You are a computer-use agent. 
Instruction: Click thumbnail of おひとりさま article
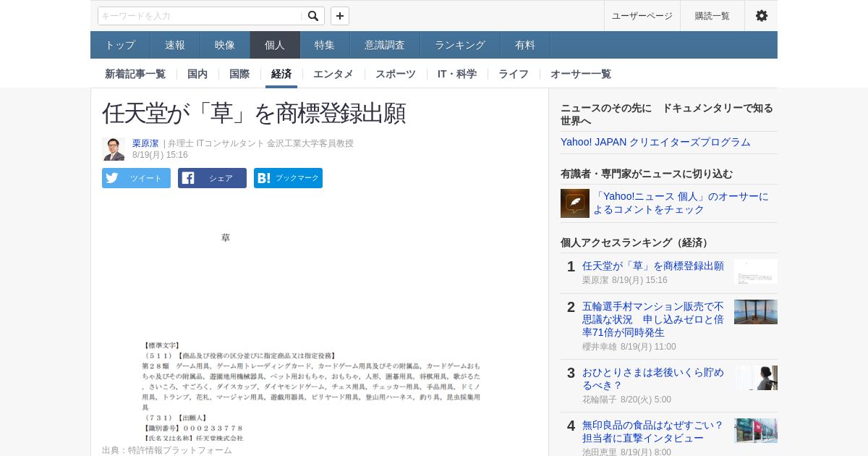point(756,378)
